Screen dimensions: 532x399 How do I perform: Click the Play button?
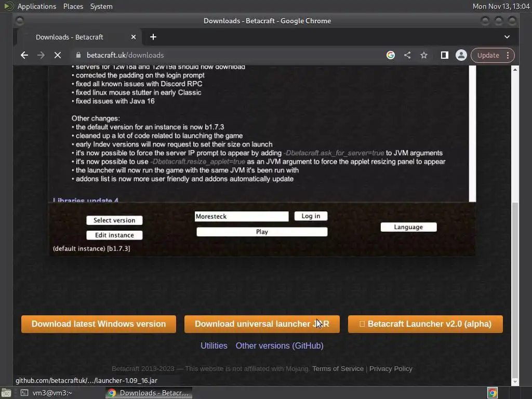262,232
